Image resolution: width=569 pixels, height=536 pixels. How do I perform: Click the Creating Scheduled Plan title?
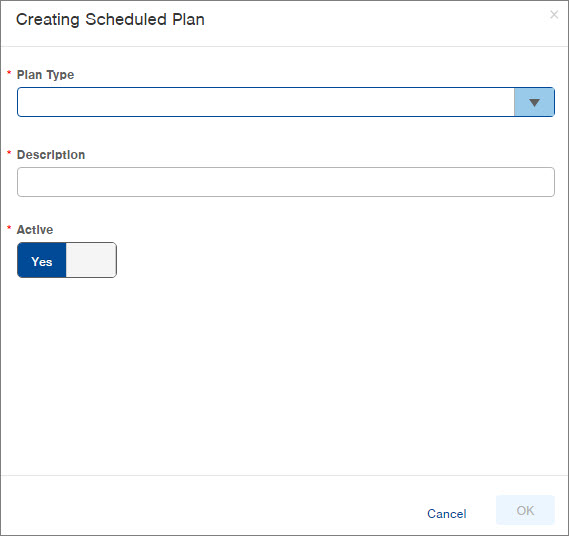[x=110, y=20]
